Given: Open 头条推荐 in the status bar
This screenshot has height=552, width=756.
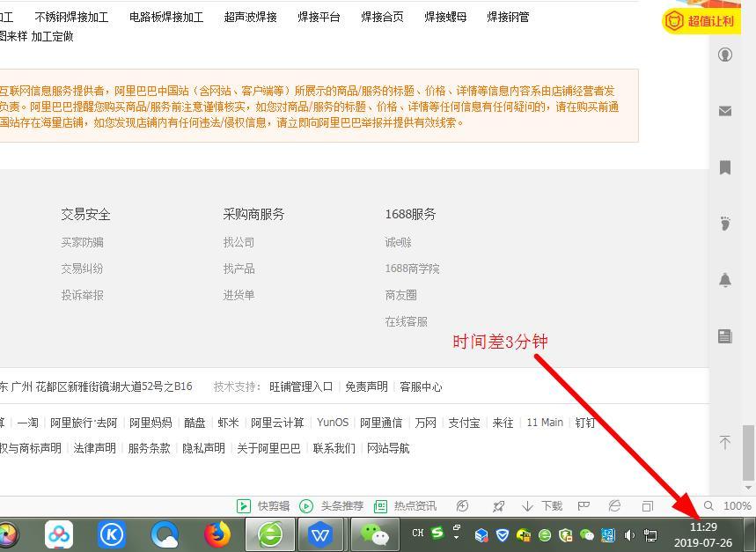Looking at the screenshot, I should (331, 505).
